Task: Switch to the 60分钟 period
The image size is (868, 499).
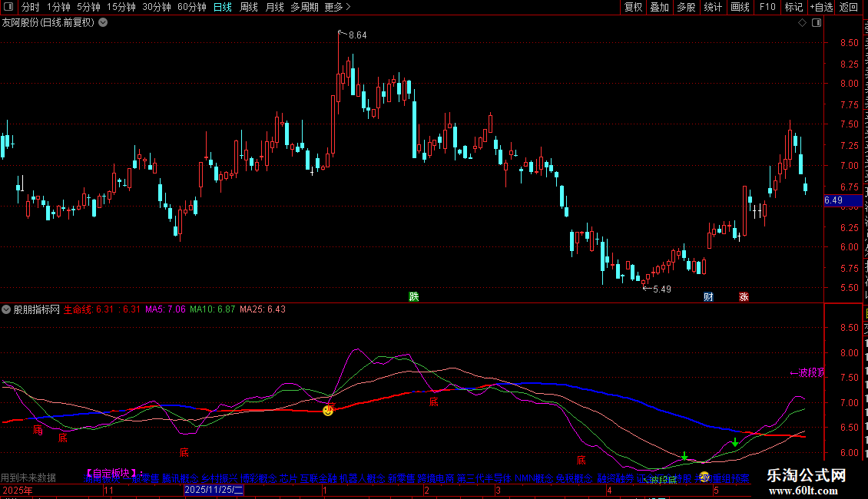Action: coord(192,7)
